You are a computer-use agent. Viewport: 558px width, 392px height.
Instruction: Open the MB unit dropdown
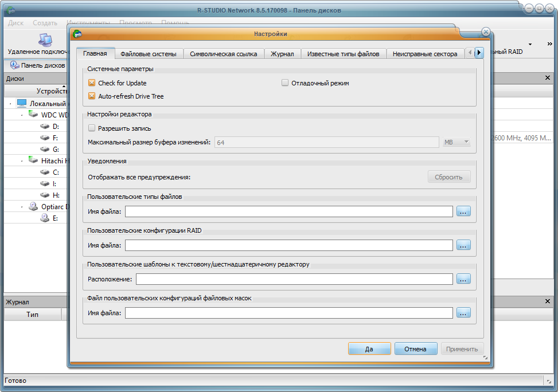456,142
